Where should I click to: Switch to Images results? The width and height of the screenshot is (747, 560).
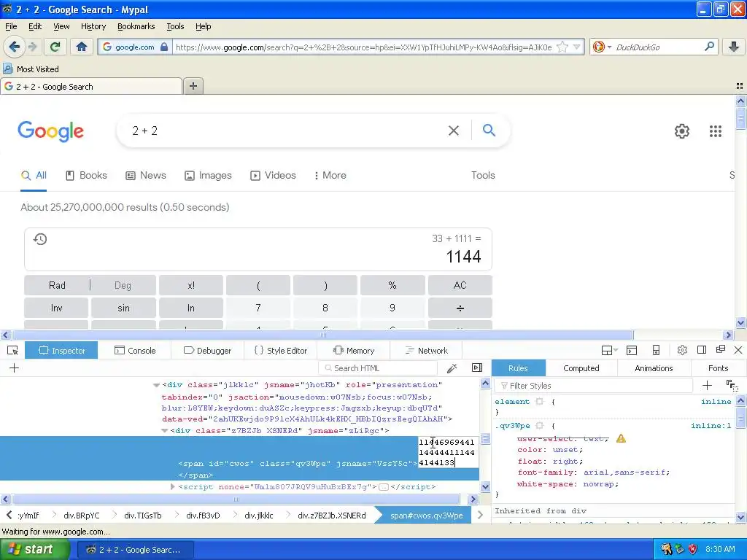(x=208, y=175)
